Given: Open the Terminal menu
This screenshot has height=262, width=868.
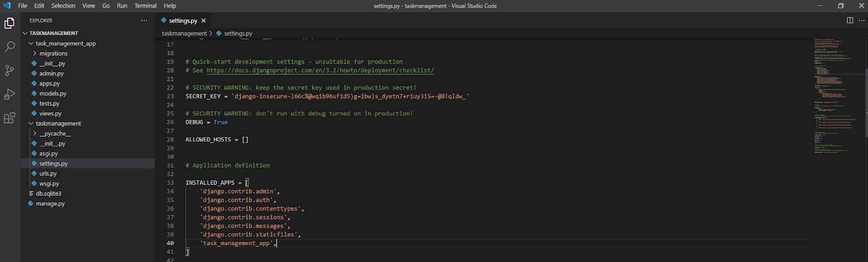Looking at the screenshot, I should click(x=145, y=5).
